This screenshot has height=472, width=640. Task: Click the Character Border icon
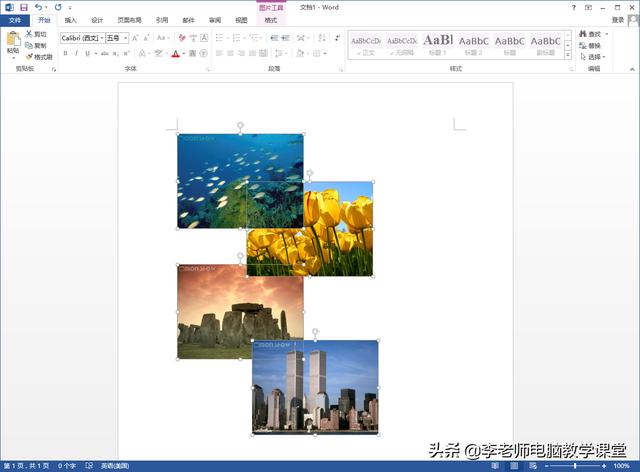click(x=204, y=38)
